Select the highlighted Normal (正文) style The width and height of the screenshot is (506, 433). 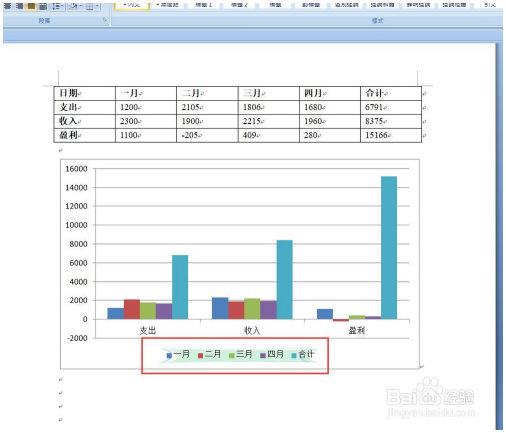(132, 6)
